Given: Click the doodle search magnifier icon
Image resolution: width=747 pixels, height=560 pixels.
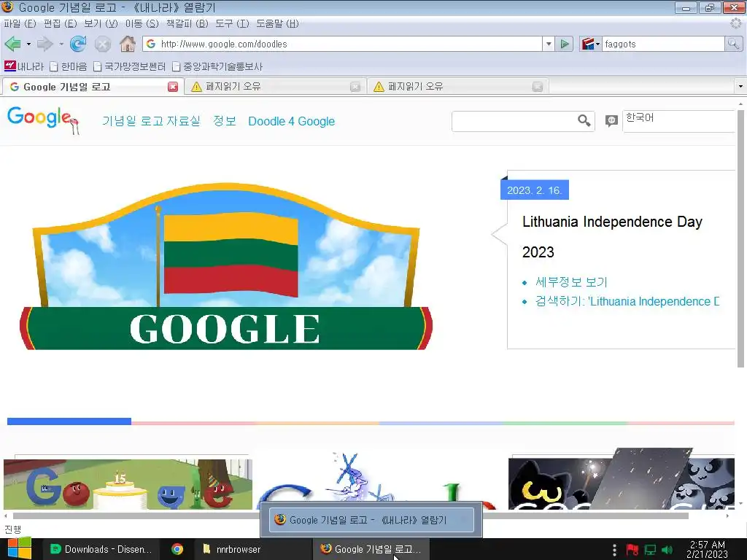Looking at the screenshot, I should click(x=584, y=120).
